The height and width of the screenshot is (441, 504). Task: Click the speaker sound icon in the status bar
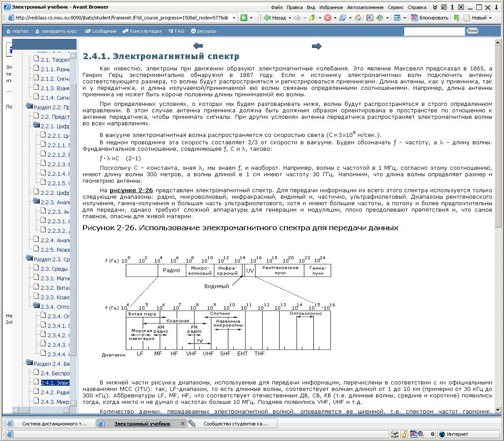point(421,434)
